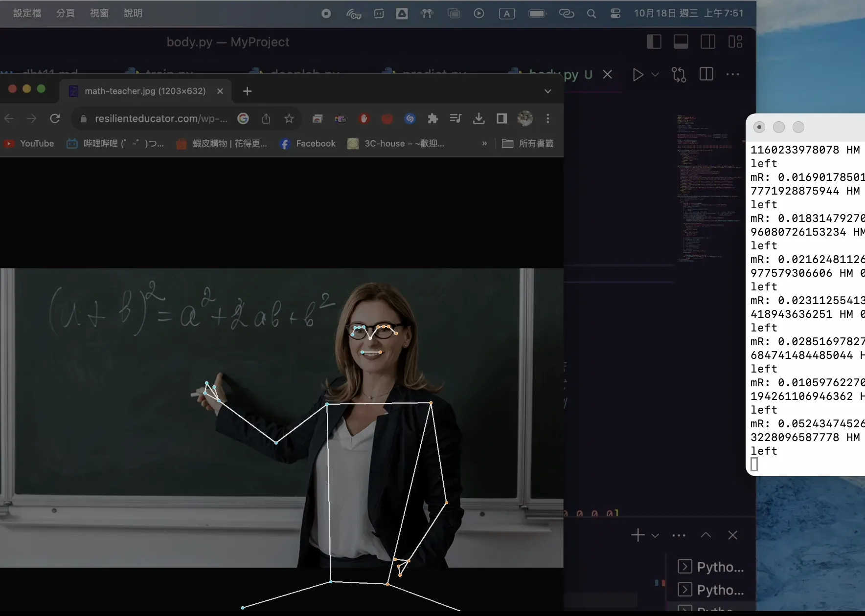Open Chrome media control playlist icon
Image resolution: width=865 pixels, height=616 pixels.
pos(455,118)
